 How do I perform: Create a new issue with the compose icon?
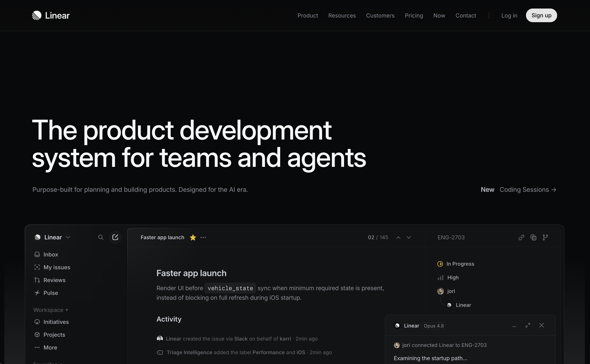tap(115, 237)
